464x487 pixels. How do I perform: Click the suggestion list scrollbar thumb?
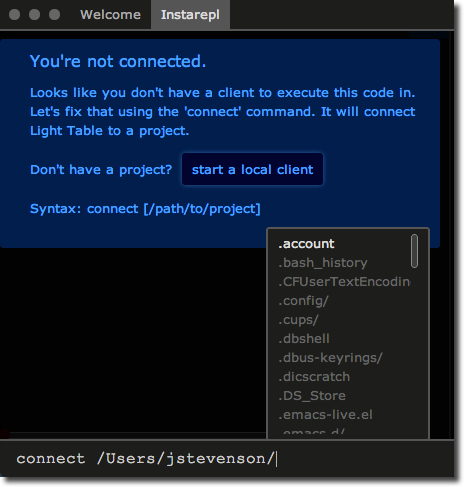point(414,251)
